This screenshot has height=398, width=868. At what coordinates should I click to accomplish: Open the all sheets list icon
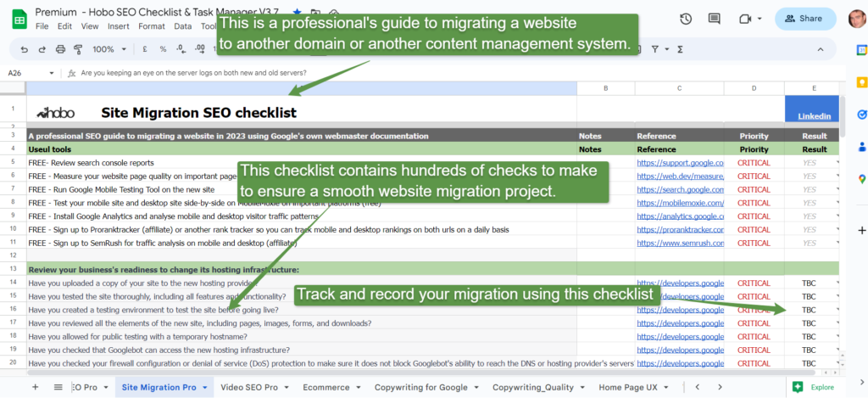click(x=58, y=387)
